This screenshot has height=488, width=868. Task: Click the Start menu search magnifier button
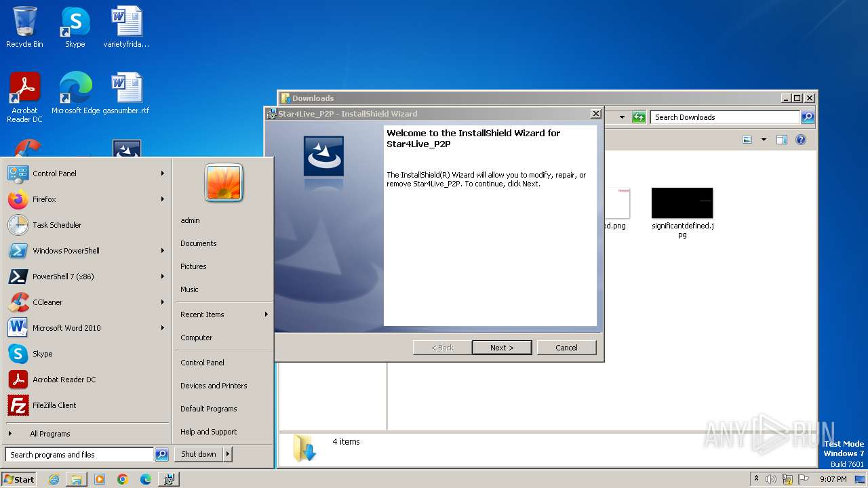point(161,455)
